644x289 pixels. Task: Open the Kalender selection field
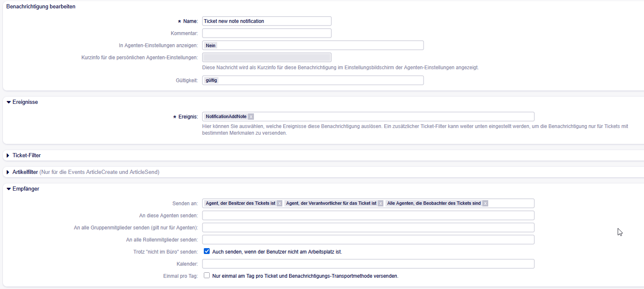pyautogui.click(x=368, y=264)
